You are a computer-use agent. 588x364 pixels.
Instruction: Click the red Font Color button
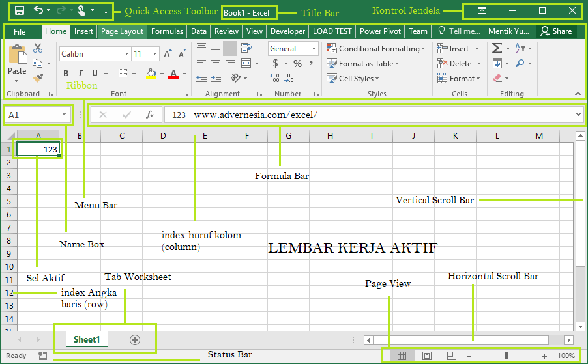click(x=173, y=74)
